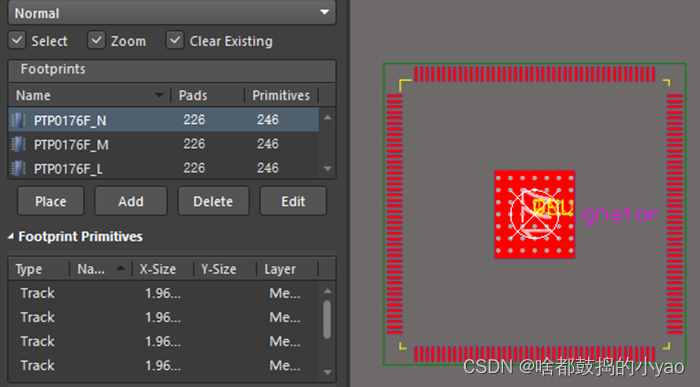Click the PTP0176F_N footprint icon
The height and width of the screenshot is (387, 700).
tap(18, 120)
